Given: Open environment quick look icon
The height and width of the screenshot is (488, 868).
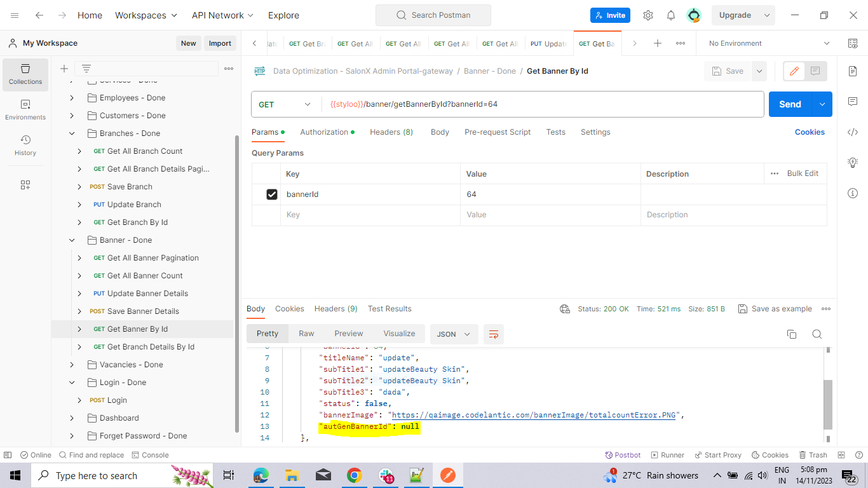Looking at the screenshot, I should click(853, 43).
